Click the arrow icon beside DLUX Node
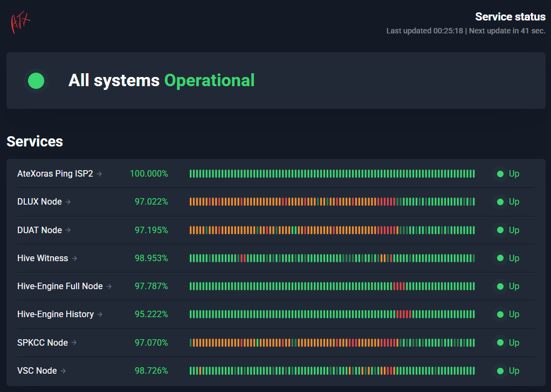This screenshot has width=551, height=392. pyautogui.click(x=68, y=202)
